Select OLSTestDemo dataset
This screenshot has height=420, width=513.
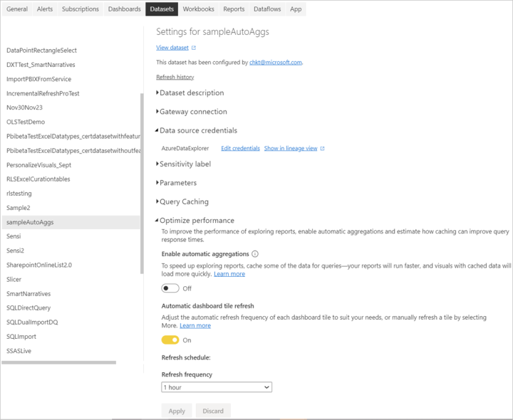click(x=26, y=122)
